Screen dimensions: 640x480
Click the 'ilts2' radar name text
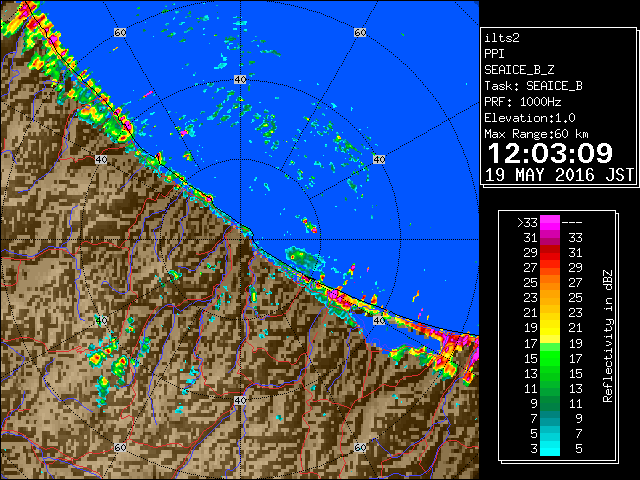coord(502,38)
